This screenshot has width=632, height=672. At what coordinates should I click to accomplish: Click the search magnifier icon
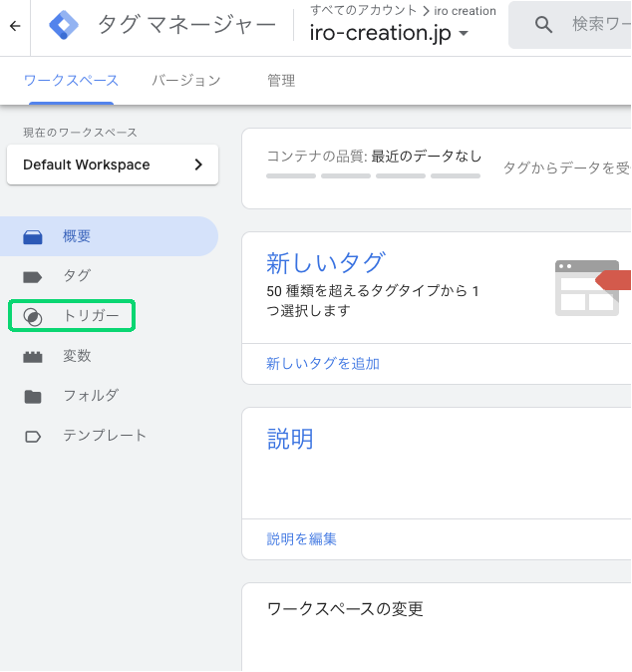[x=543, y=26]
